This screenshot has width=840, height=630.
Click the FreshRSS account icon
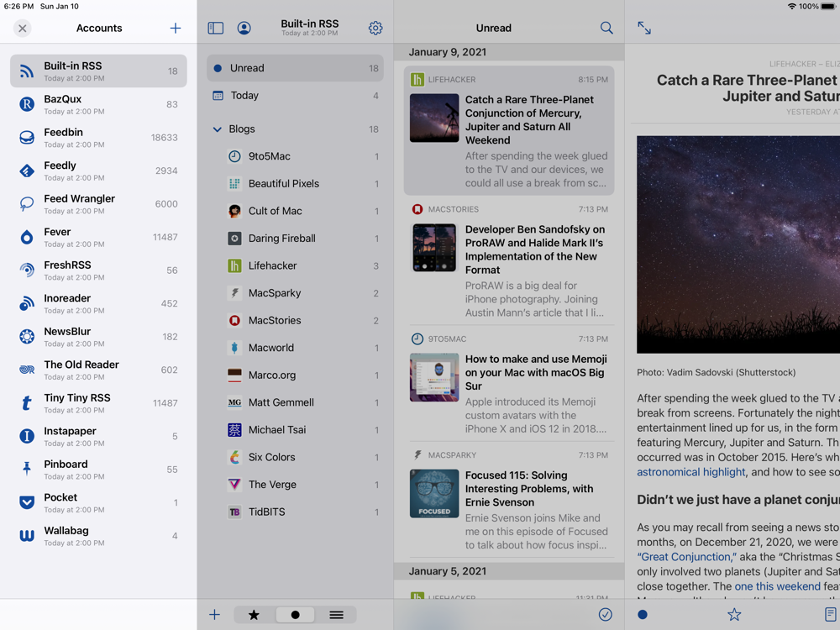pos(27,270)
